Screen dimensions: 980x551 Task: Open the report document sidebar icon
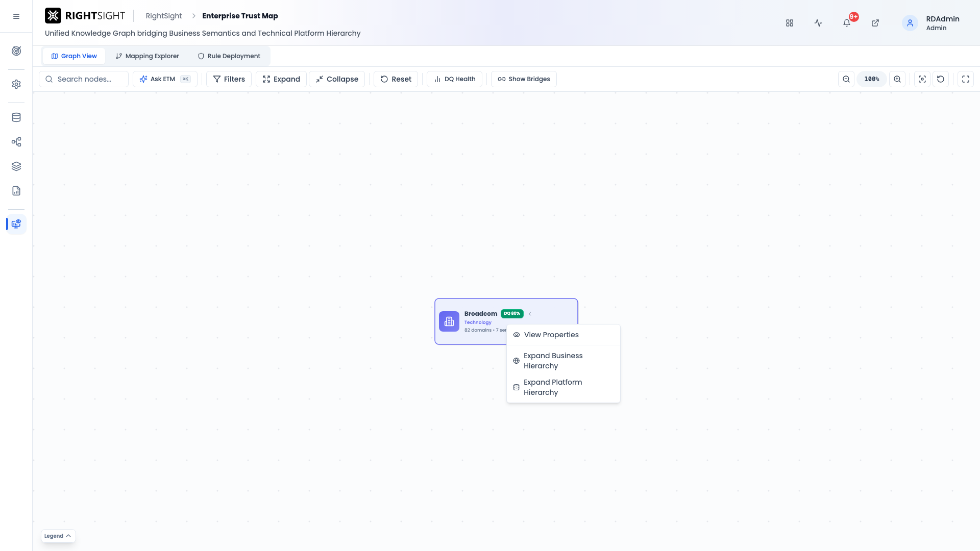tap(16, 191)
